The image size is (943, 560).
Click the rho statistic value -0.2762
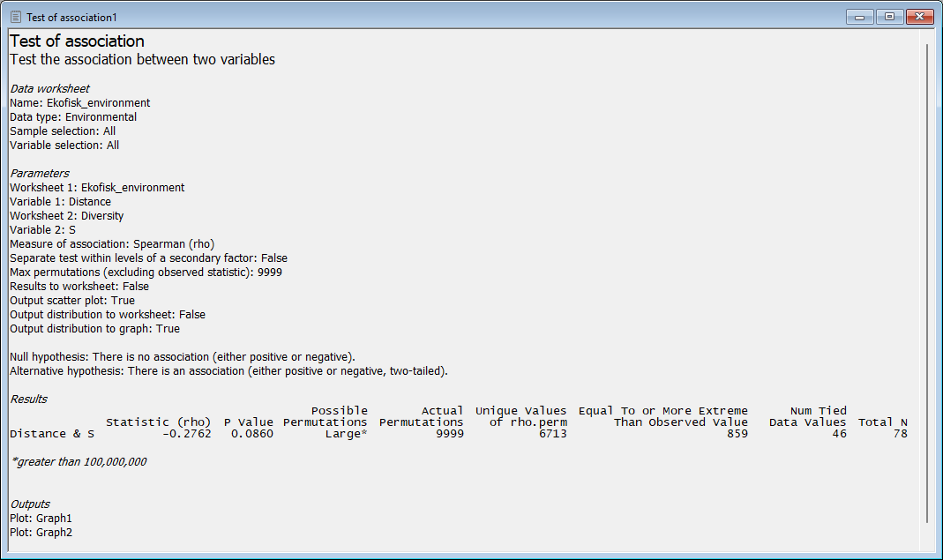pyautogui.click(x=186, y=434)
